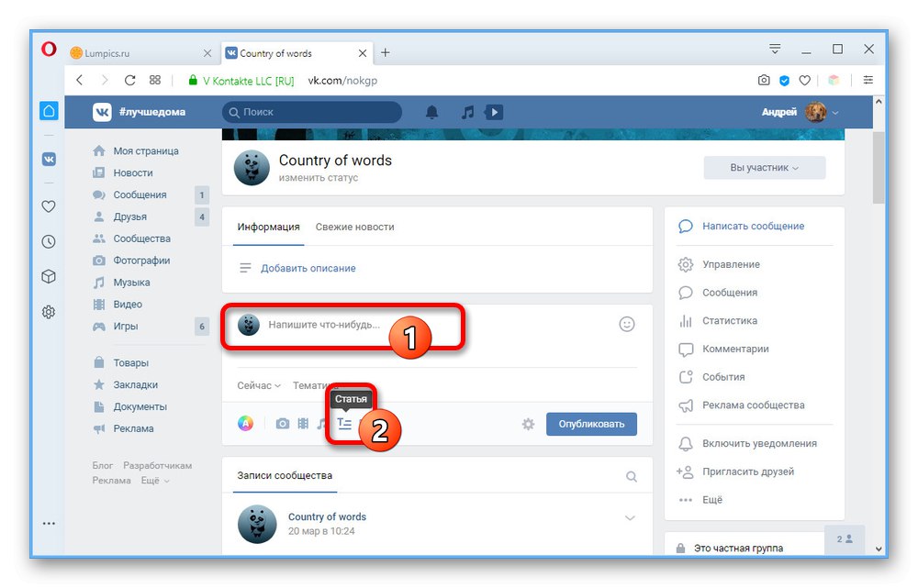Screen dimensions: 918x588
Task: Open Документы in the left menu
Action: (140, 406)
